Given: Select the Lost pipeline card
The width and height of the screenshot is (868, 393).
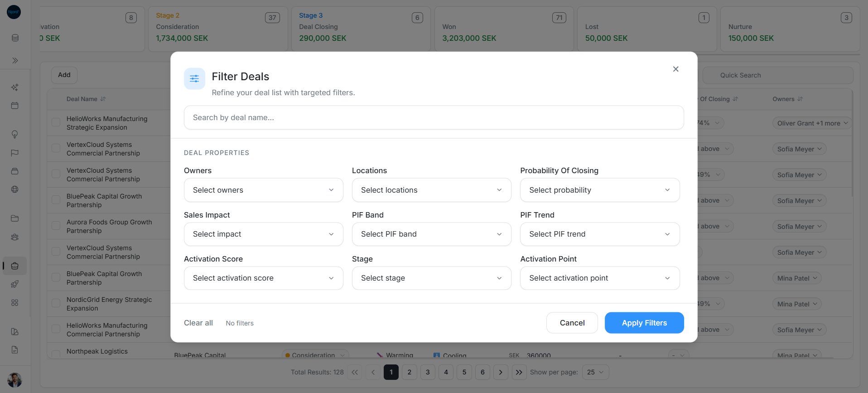Looking at the screenshot, I should pyautogui.click(x=647, y=29).
